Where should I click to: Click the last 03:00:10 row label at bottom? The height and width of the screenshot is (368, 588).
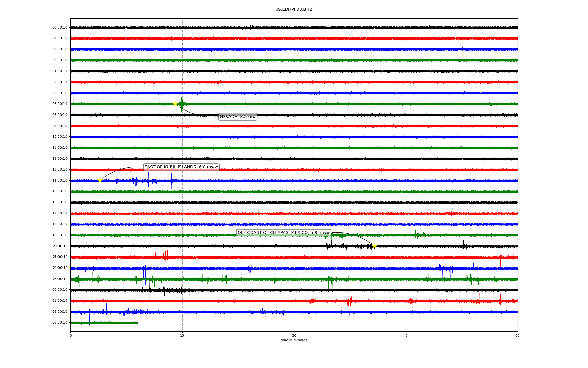60,323
